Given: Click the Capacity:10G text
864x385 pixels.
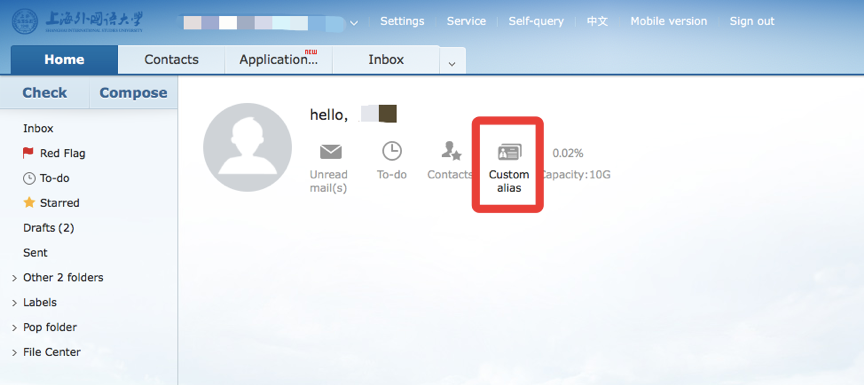Looking at the screenshot, I should tap(576, 175).
